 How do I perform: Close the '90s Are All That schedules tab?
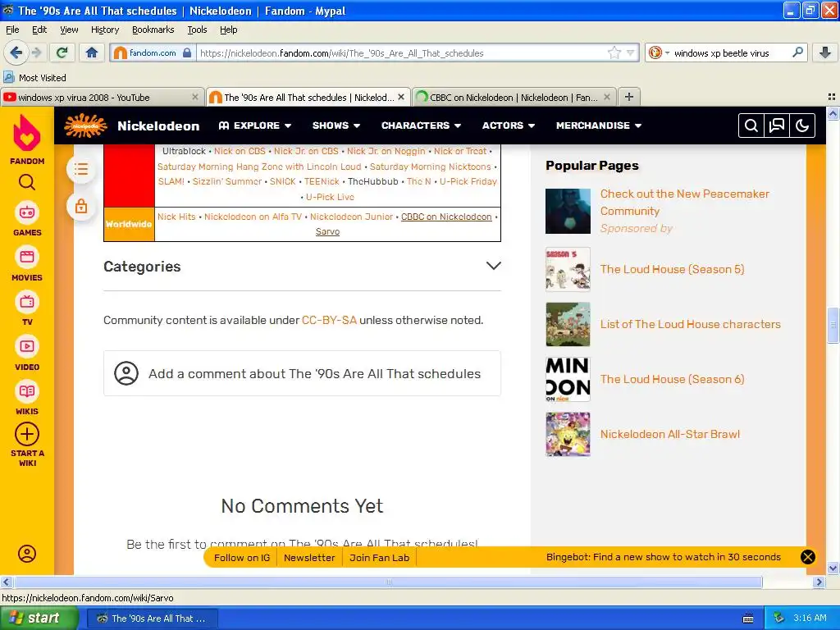[401, 97]
